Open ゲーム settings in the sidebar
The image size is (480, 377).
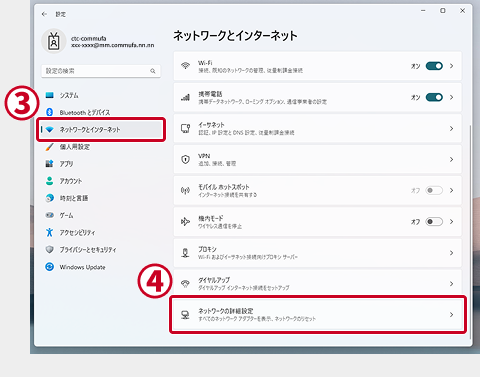[101, 215]
